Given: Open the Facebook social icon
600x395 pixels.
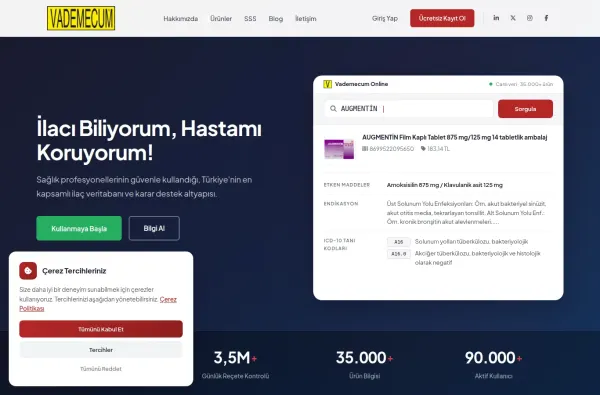Looking at the screenshot, I should pos(546,18).
